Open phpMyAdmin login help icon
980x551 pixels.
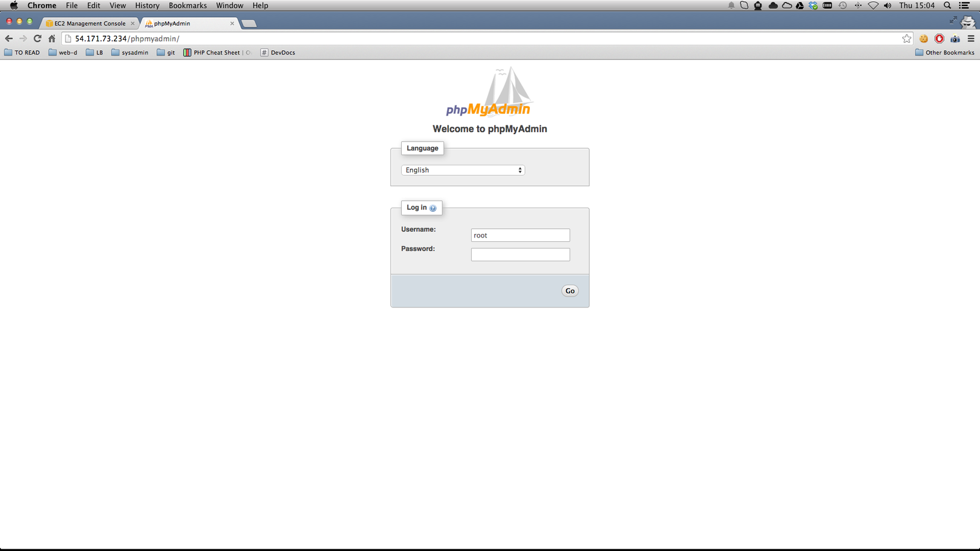click(x=433, y=208)
